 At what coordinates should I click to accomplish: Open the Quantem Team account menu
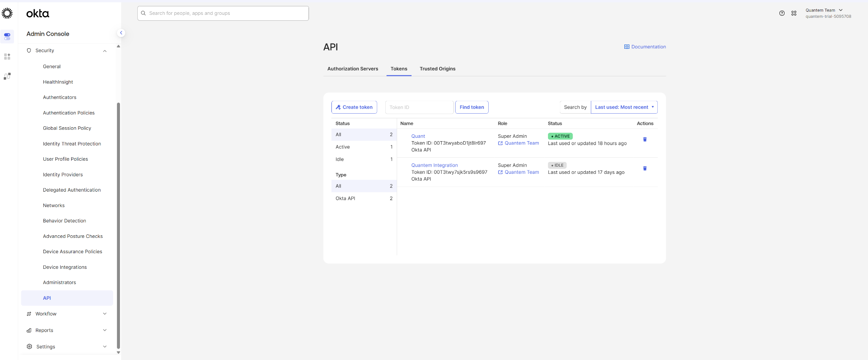[824, 10]
